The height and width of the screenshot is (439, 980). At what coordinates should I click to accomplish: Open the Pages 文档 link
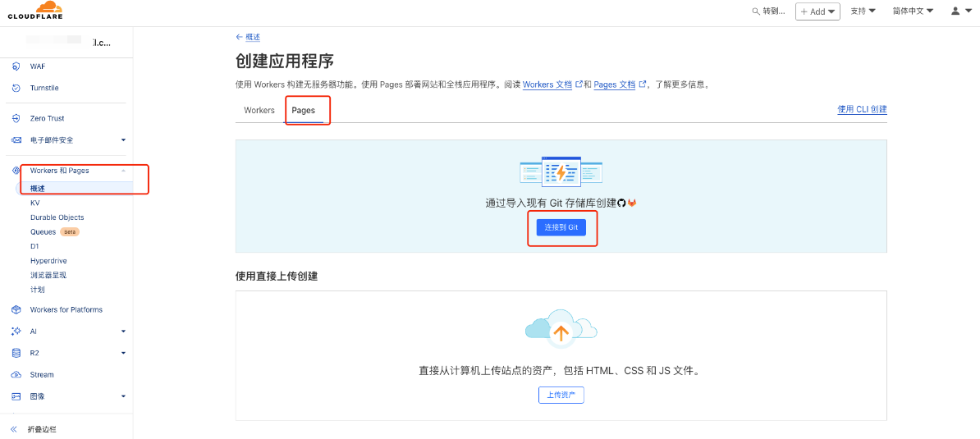point(615,85)
